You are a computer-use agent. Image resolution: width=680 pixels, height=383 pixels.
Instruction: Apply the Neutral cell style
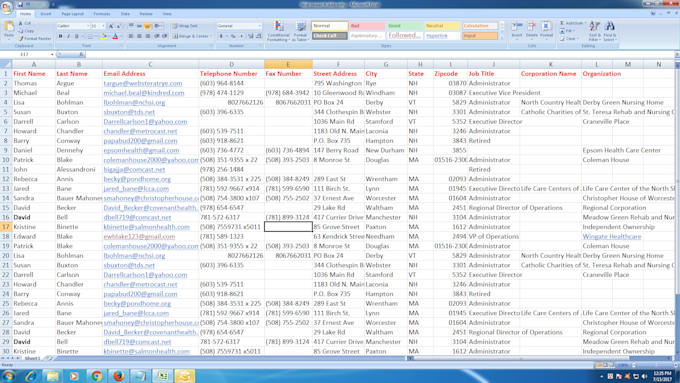click(442, 26)
